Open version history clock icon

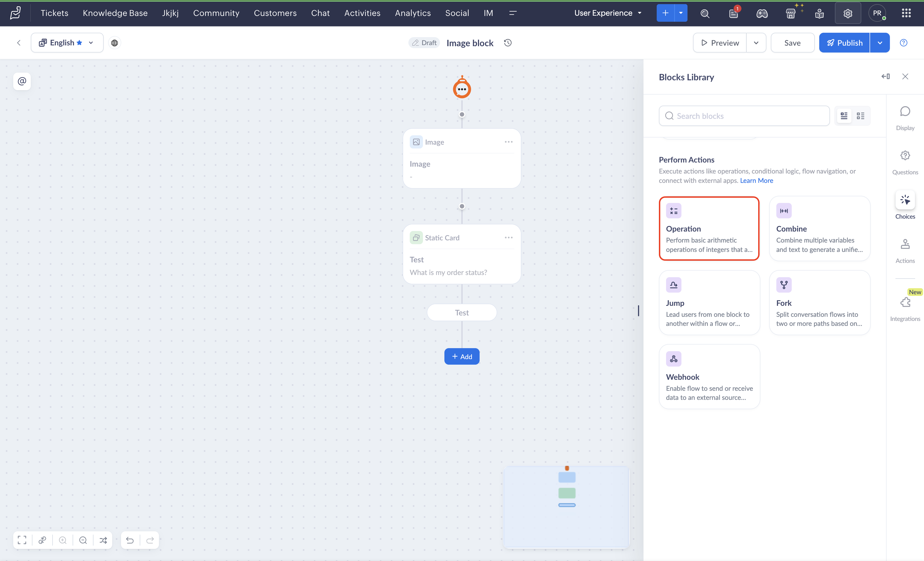click(508, 43)
